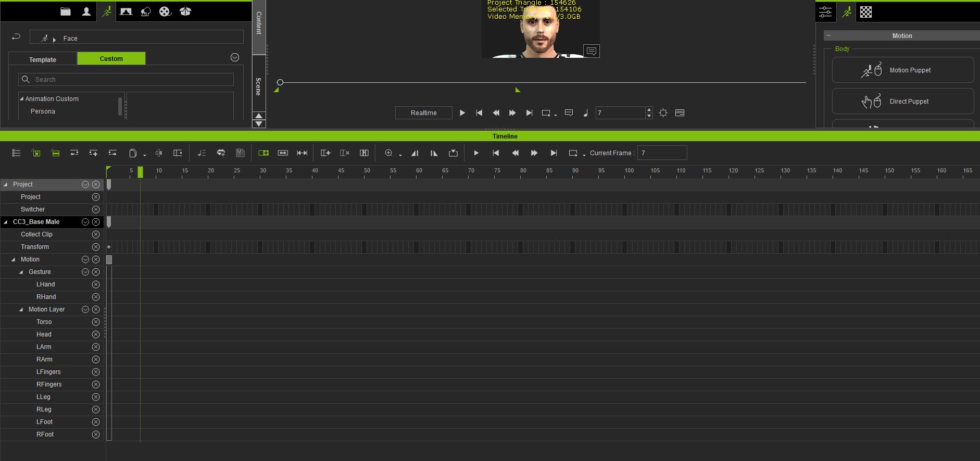Image resolution: width=980 pixels, height=461 pixels.
Task: Toggle the circle-x on LArm track
Action: pyautogui.click(x=96, y=347)
